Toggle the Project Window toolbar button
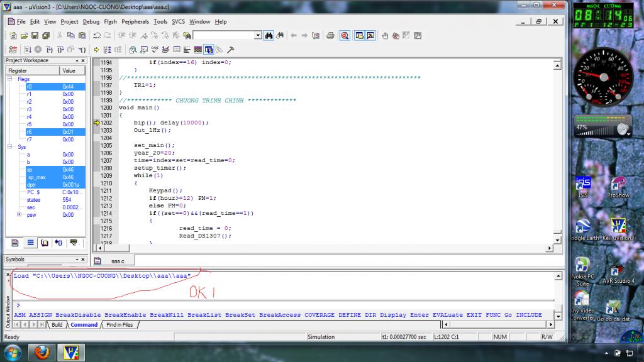This screenshot has height=362, width=644. 359,36
